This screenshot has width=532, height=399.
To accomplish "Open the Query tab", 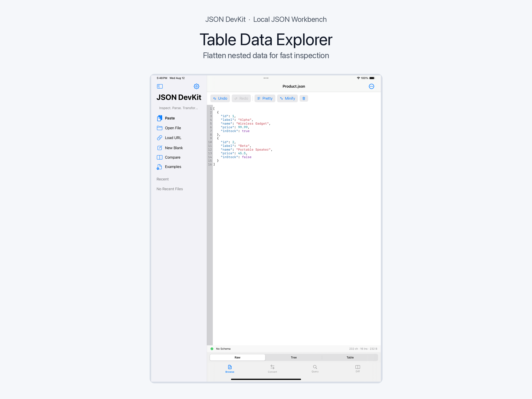I will click(315, 369).
